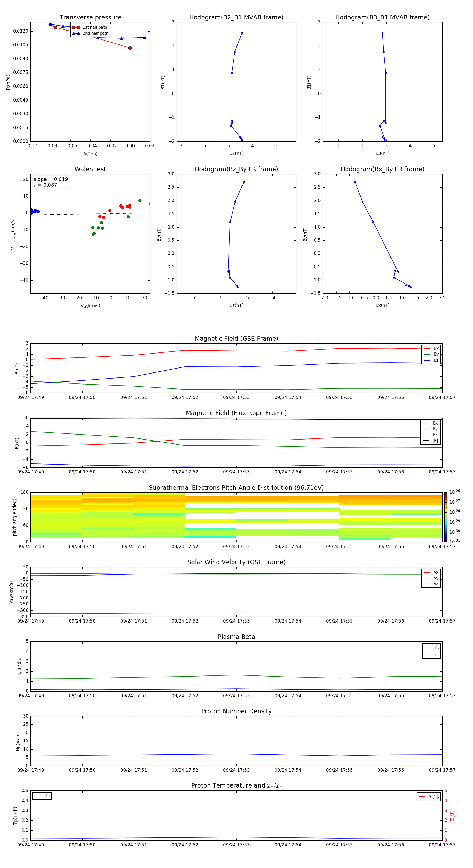Image resolution: width=473 pixels, height=868 pixels.
Task: Click the pitch angle colorbar scale
Action: point(446,517)
